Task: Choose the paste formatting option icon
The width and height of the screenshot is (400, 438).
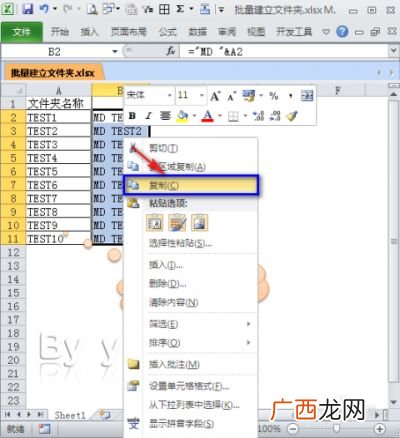Action: pos(177,223)
